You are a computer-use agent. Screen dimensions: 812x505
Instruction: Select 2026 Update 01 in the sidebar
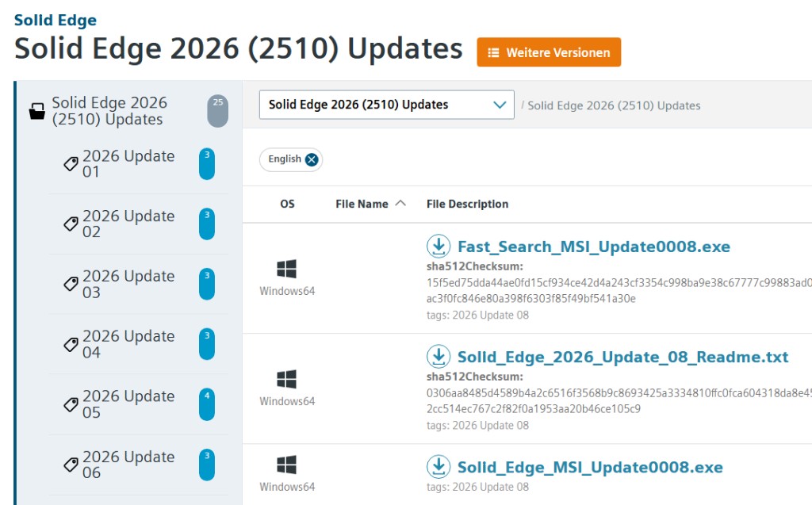point(128,163)
